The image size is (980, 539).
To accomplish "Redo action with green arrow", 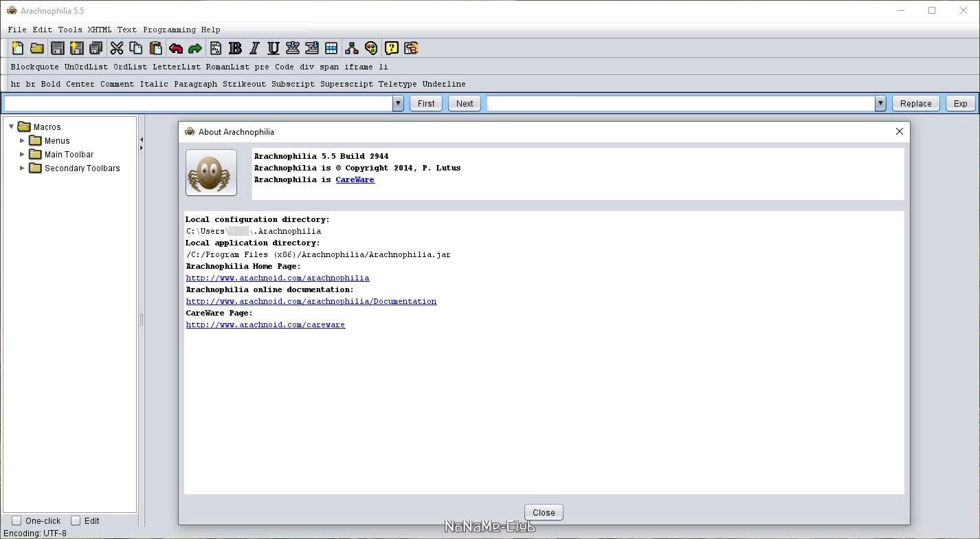I will 195,48.
